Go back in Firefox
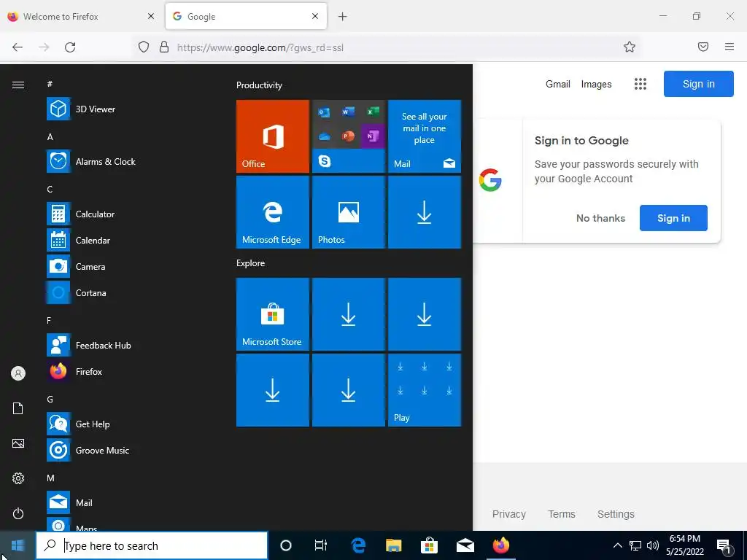747x560 pixels. pyautogui.click(x=18, y=47)
